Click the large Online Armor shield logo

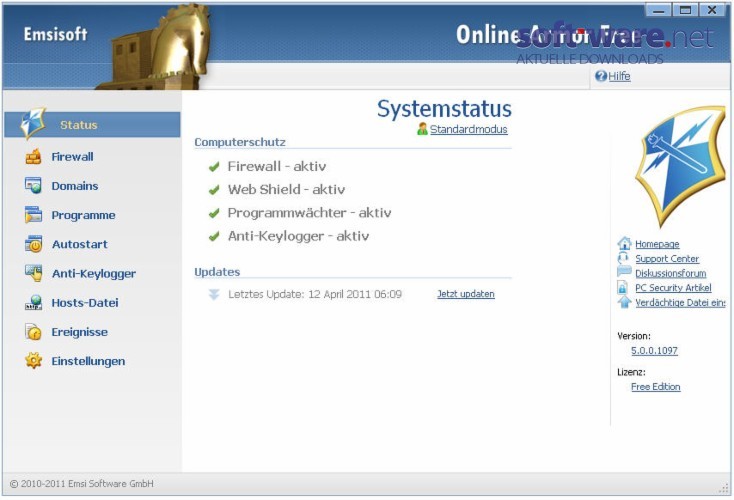[682, 166]
